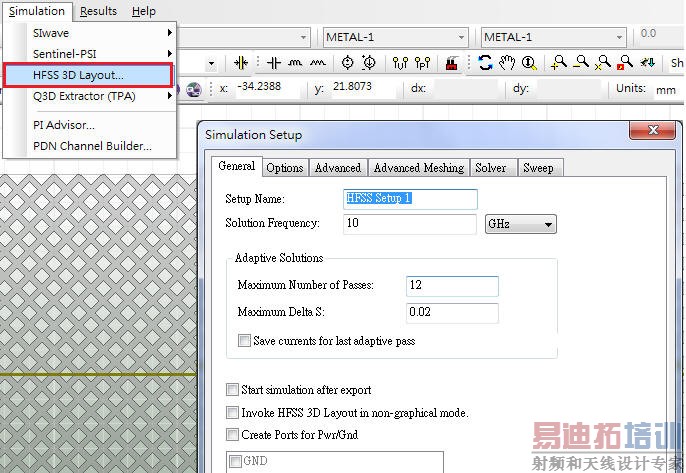Viewport: 686px width, 473px height.
Task: Click the dx coordinate field
Action: pos(466,89)
